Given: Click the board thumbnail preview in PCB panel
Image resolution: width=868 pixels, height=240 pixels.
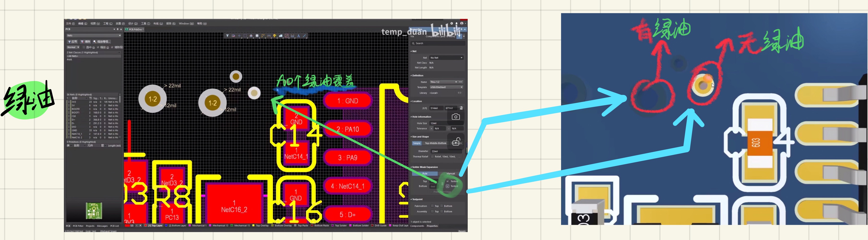Looking at the screenshot, I should 94,211.
